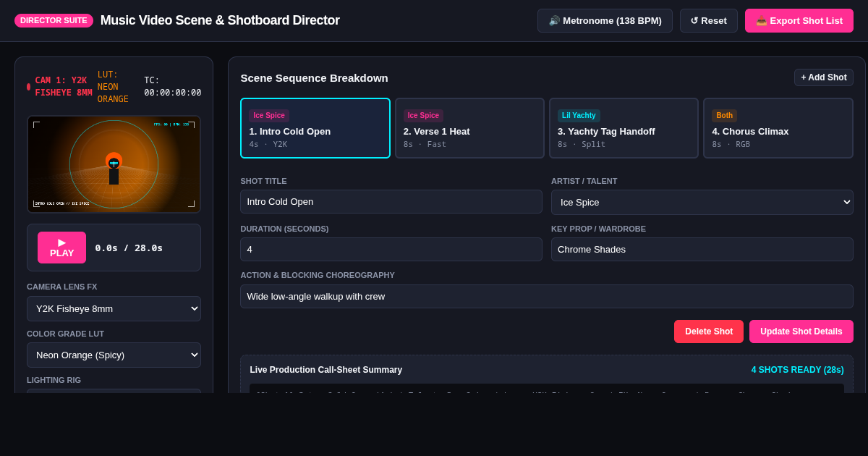Click the red recording indicator dot

pyautogui.click(x=29, y=87)
